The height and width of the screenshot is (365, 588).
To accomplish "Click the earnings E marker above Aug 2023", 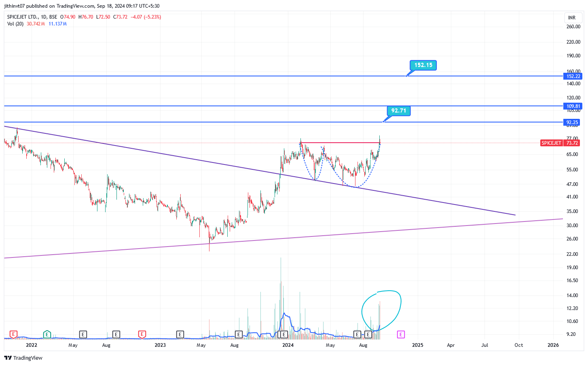I will point(239,334).
